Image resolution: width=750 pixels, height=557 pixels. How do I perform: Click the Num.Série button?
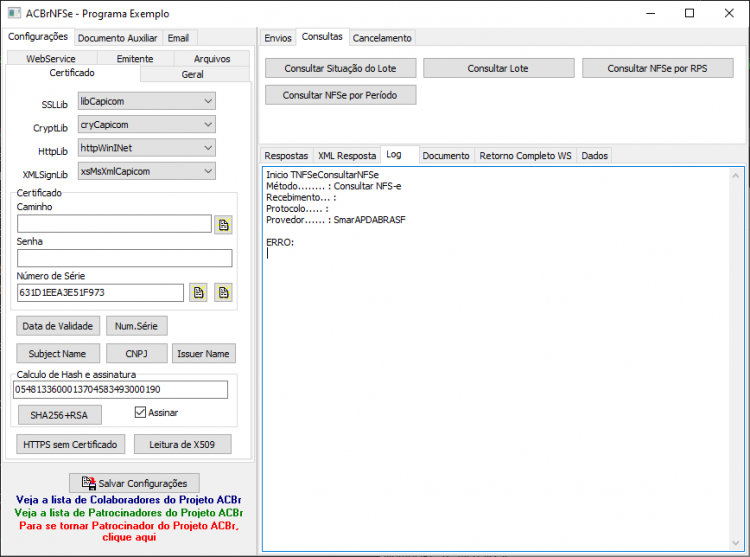(137, 326)
